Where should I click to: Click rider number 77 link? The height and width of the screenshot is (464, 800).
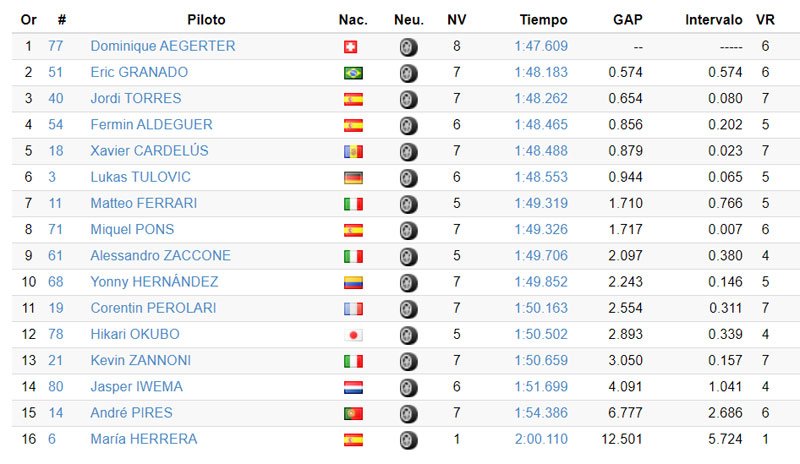coord(56,46)
